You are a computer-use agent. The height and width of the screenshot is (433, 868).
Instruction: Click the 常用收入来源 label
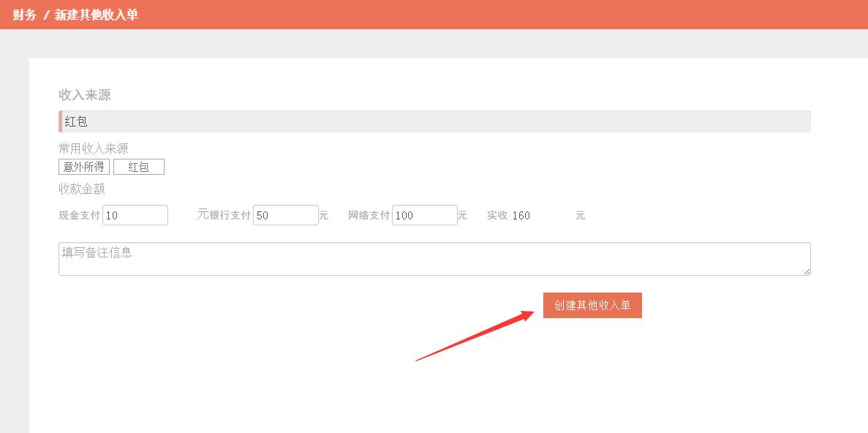(x=94, y=148)
